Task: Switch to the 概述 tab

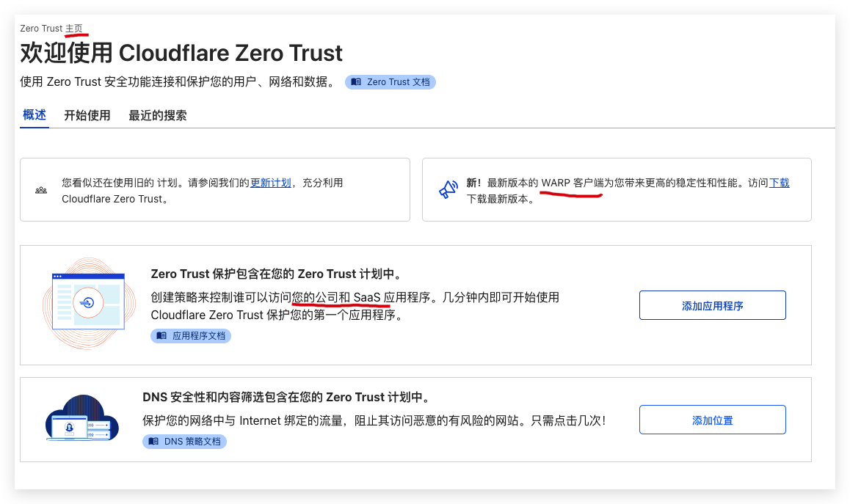Action: coord(34,115)
